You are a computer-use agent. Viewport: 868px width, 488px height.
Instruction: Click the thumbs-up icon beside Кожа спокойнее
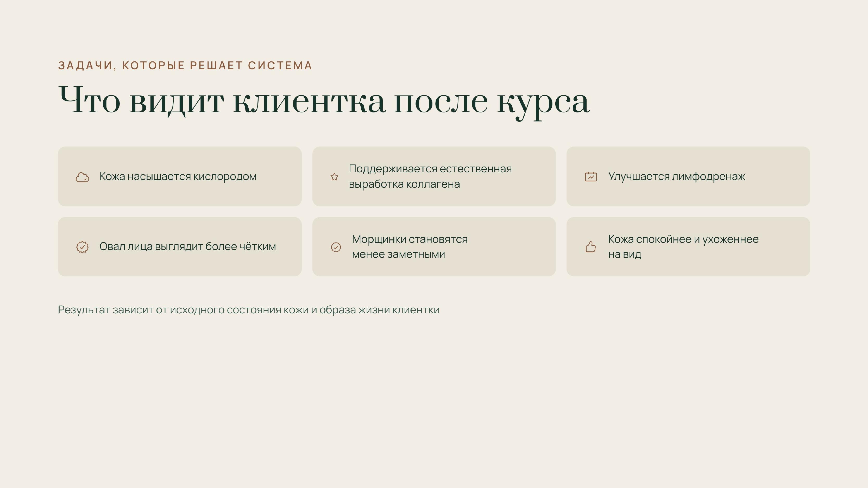click(591, 246)
